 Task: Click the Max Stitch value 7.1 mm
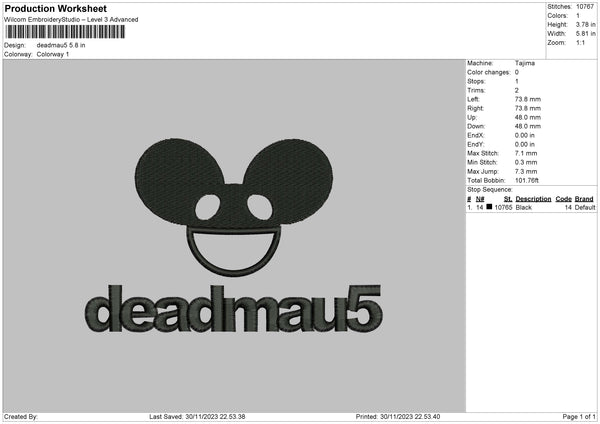pyautogui.click(x=526, y=153)
